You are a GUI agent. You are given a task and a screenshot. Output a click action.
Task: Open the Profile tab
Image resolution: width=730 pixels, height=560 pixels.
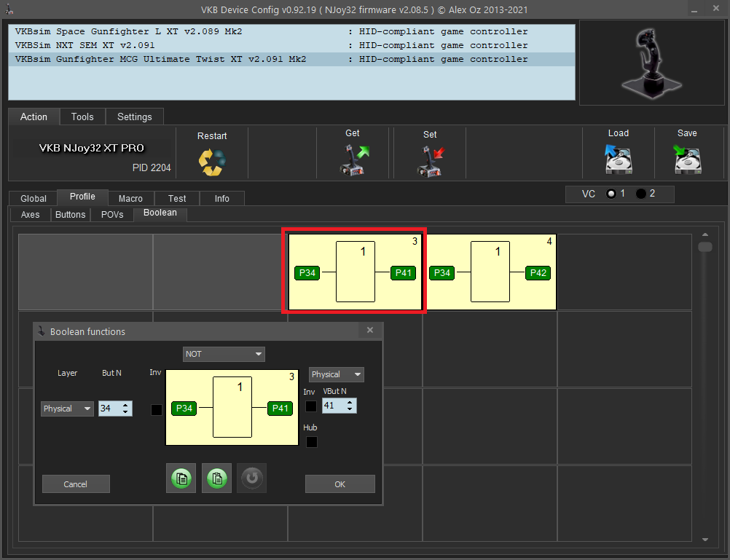tap(82, 197)
